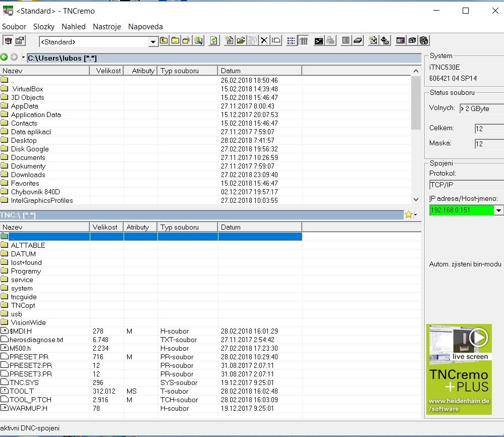The image size is (504, 437).
Task: Sort local pane by Nazev column
Action: [45, 71]
